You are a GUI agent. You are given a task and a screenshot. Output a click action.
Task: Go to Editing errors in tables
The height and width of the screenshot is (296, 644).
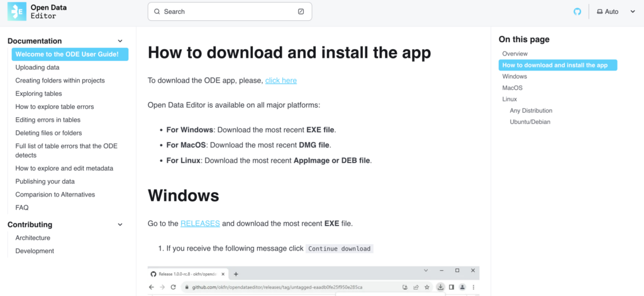[48, 120]
